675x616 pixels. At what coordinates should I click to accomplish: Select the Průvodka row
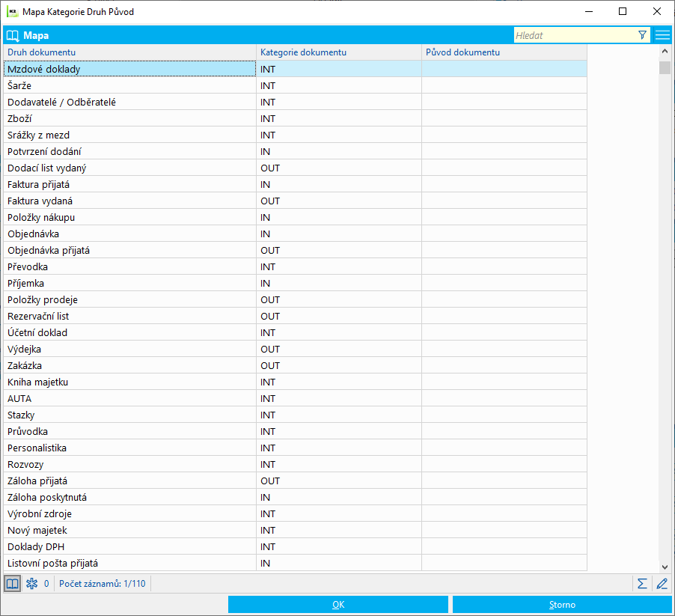point(296,431)
